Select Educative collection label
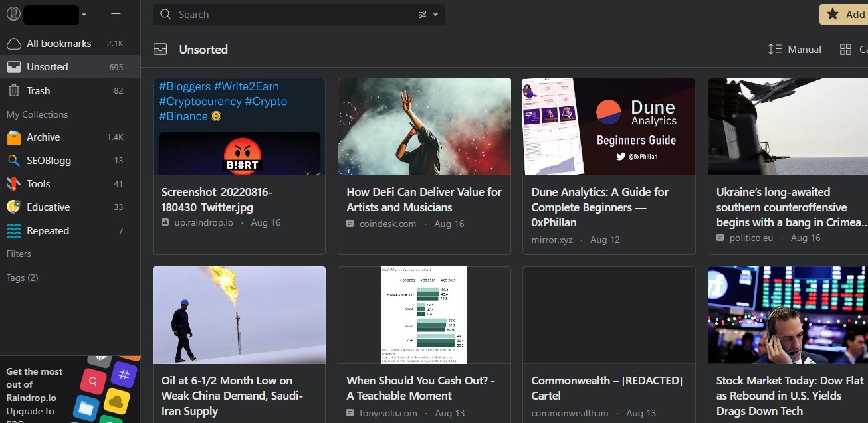The height and width of the screenshot is (423, 868). 48,207
